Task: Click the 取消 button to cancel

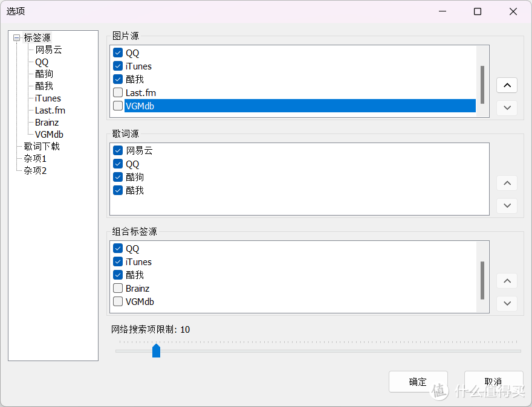Action: [493, 382]
